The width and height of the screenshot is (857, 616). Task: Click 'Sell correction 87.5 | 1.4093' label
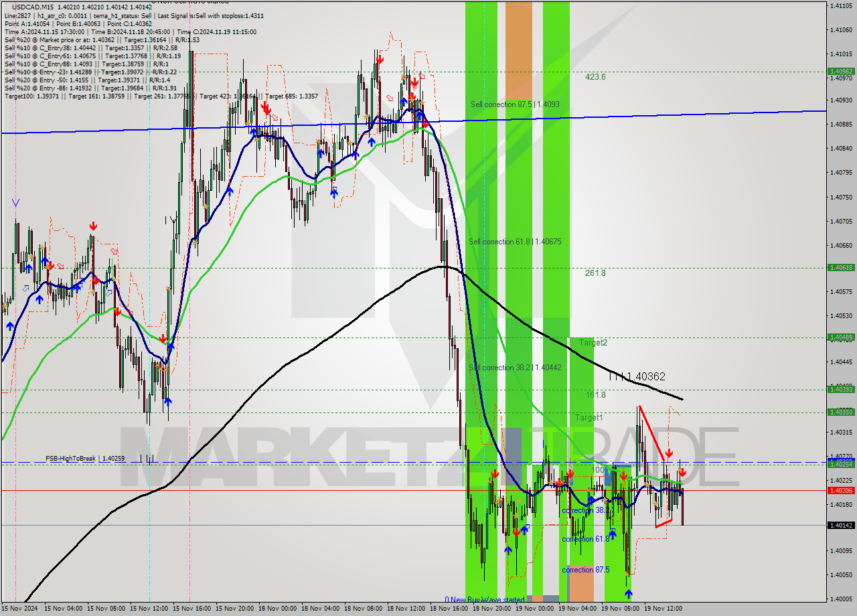(x=514, y=104)
